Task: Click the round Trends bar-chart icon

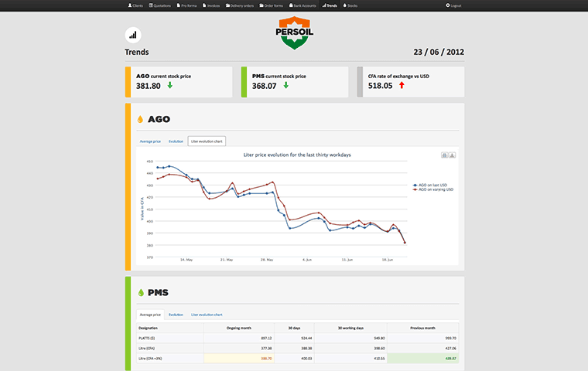Action: (x=133, y=36)
